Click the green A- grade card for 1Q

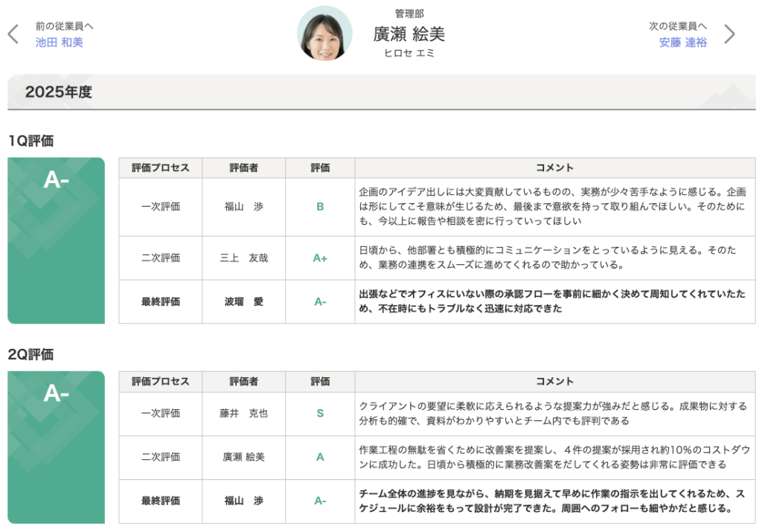pos(57,240)
